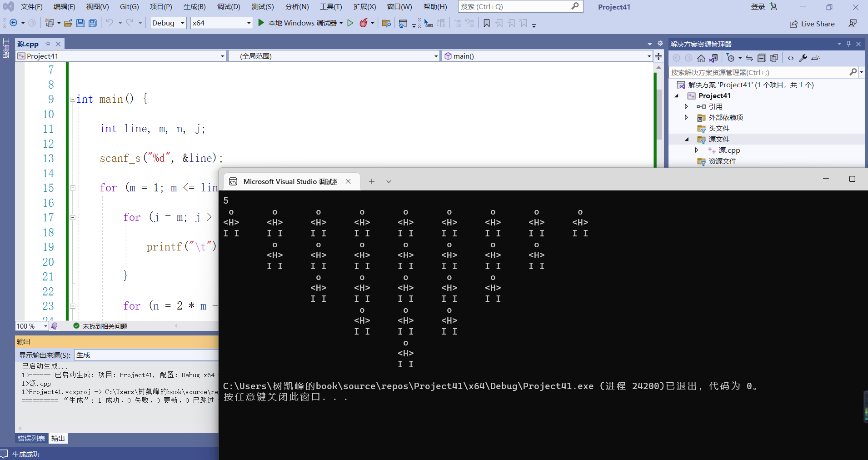Close the Microsoft Visual Studio console tab

click(348, 181)
